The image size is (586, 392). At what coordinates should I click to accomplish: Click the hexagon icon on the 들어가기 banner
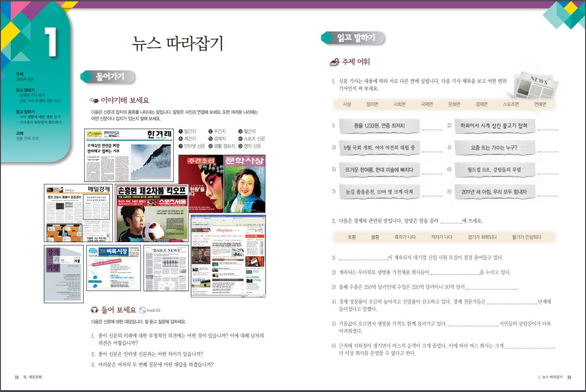tap(85, 77)
